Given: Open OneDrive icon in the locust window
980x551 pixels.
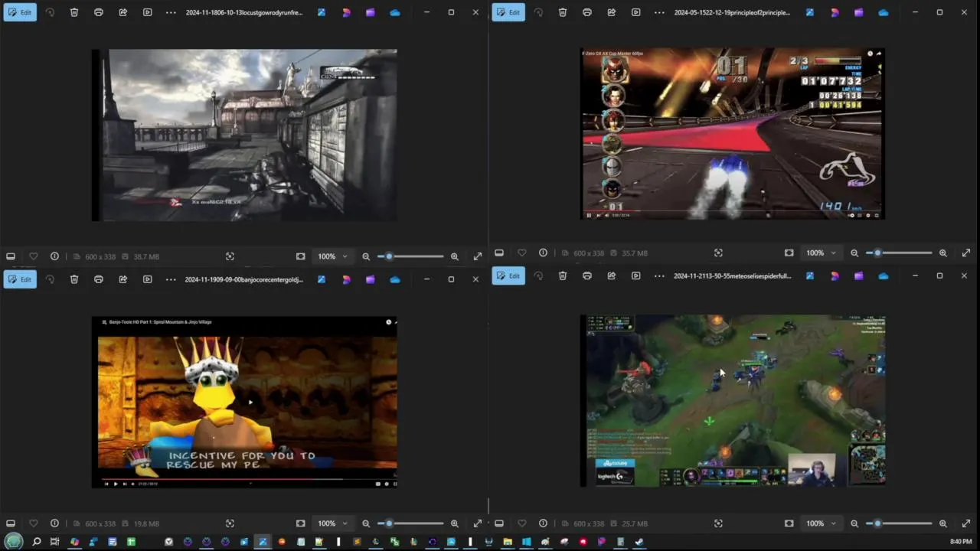Looking at the screenshot, I should [x=395, y=12].
